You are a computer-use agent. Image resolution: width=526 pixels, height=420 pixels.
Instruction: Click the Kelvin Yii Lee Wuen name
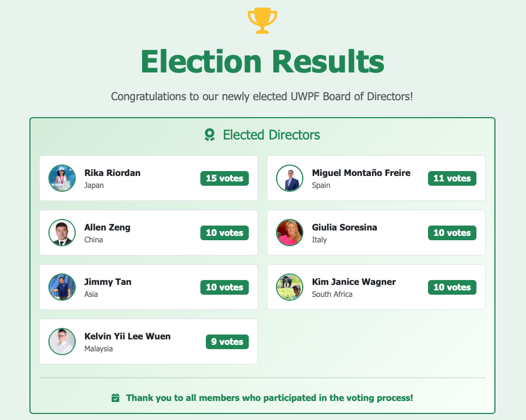click(x=127, y=336)
